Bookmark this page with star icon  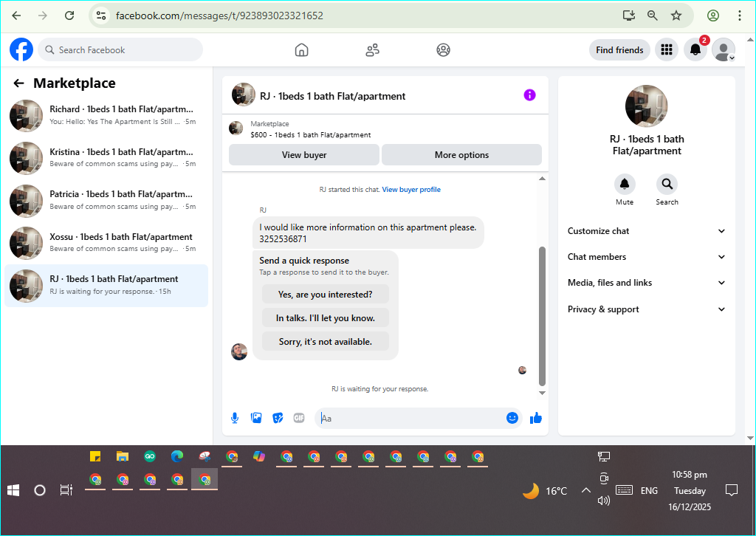(x=676, y=16)
